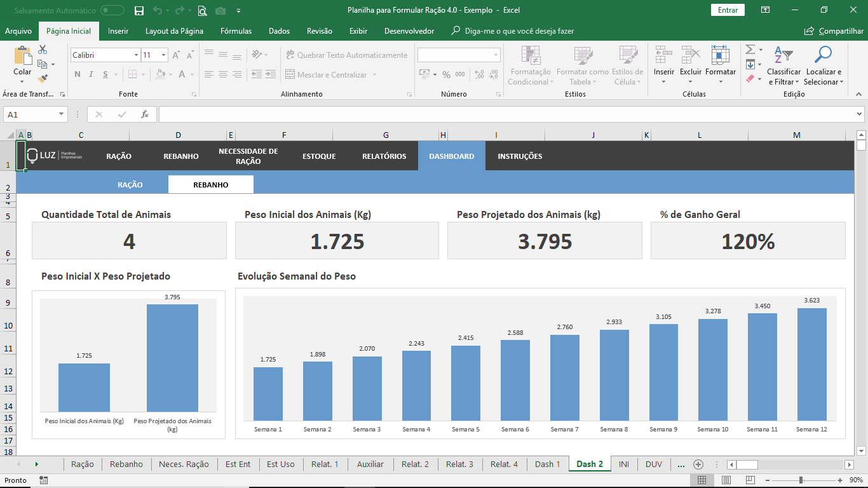Screen dimensions: 868x488
Task: Expand the Name Box dropdown arrow
Action: pos(62,114)
